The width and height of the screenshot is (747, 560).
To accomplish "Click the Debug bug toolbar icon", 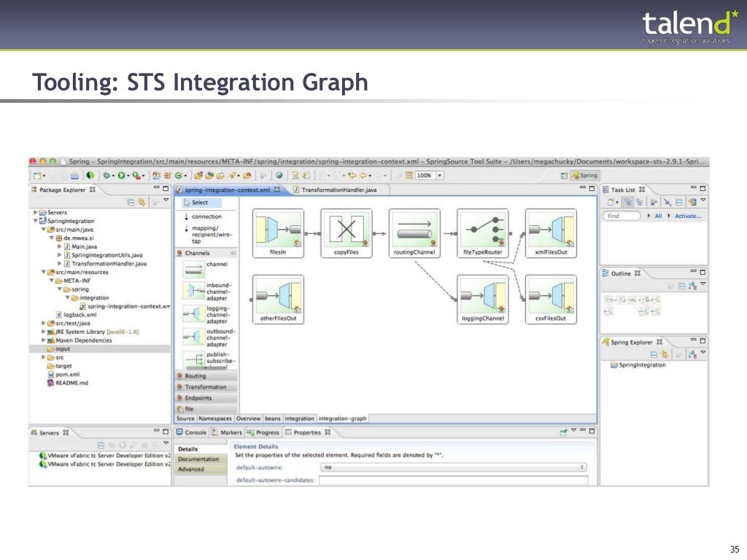I will [107, 176].
